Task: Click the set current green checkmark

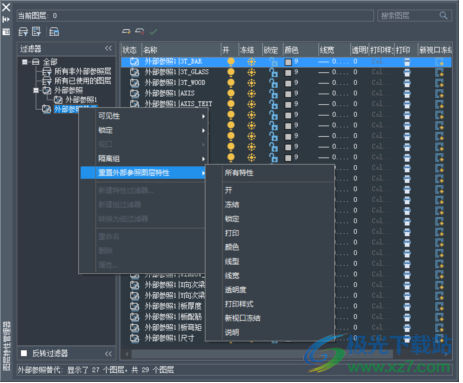Action: [x=153, y=32]
